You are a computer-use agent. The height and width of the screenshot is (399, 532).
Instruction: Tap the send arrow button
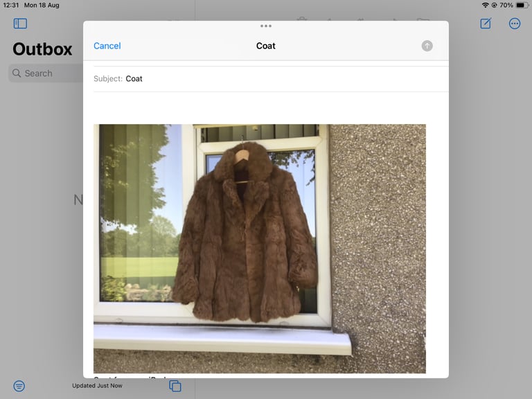pos(427,46)
